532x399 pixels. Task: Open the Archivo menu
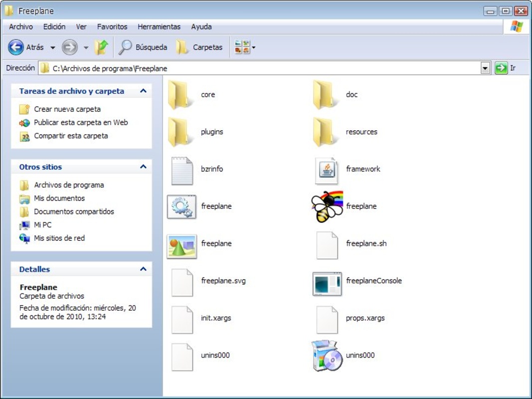(x=21, y=26)
